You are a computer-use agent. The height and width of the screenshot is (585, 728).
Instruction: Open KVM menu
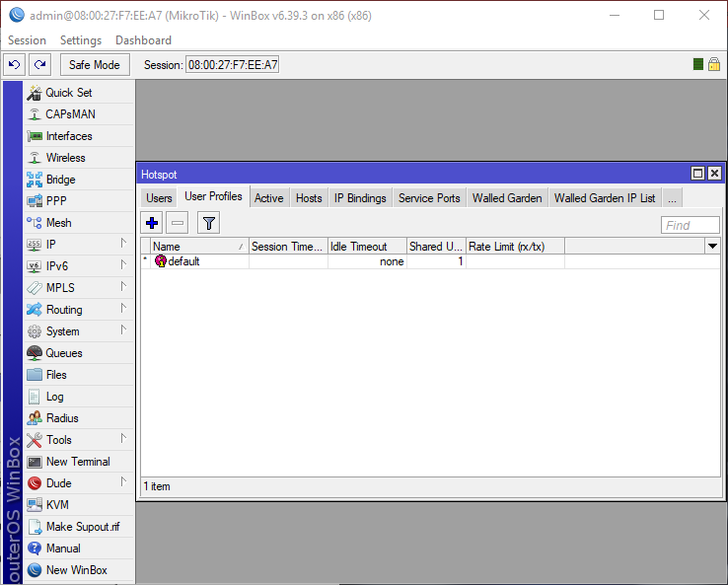click(79, 505)
